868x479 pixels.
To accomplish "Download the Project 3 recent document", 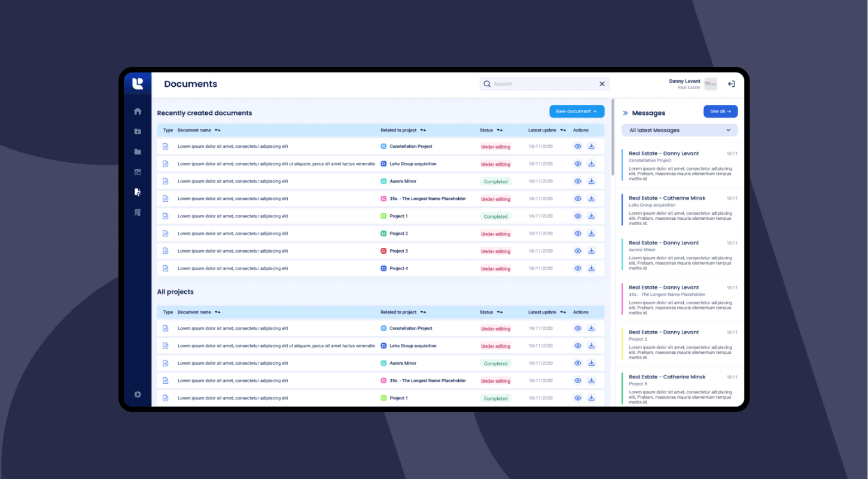I will click(x=591, y=251).
